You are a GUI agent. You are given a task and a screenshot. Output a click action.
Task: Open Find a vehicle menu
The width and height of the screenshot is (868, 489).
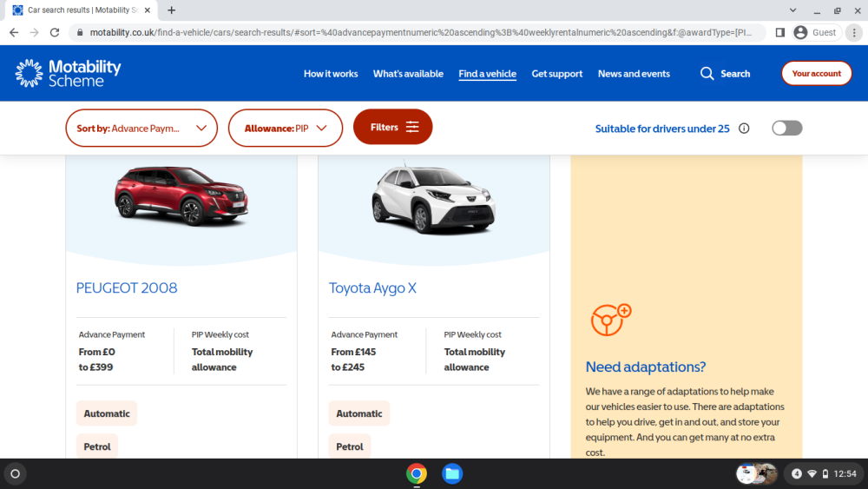[487, 74]
